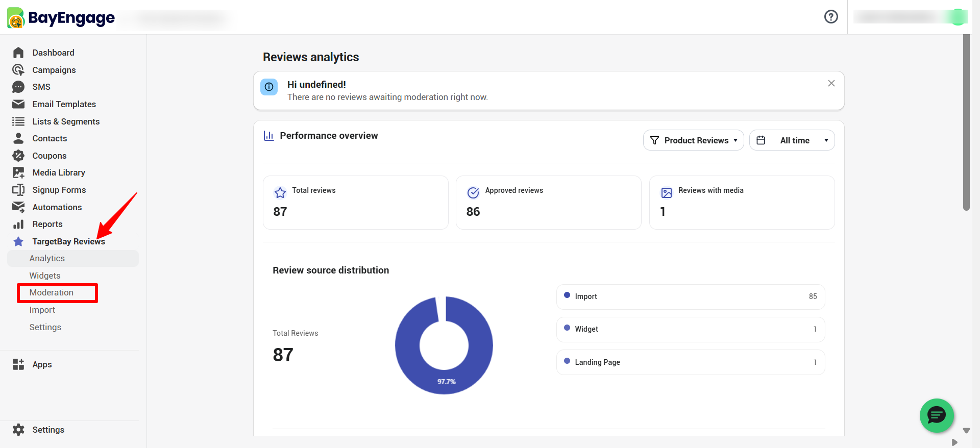Click the Signup Forms icon

(18, 190)
